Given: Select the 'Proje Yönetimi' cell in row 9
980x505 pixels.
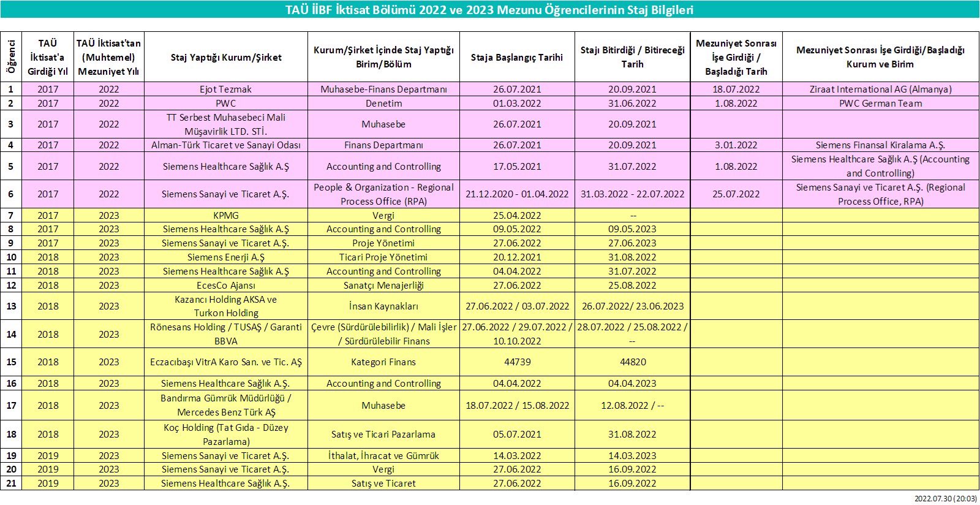Looking at the screenshot, I should (383, 243).
